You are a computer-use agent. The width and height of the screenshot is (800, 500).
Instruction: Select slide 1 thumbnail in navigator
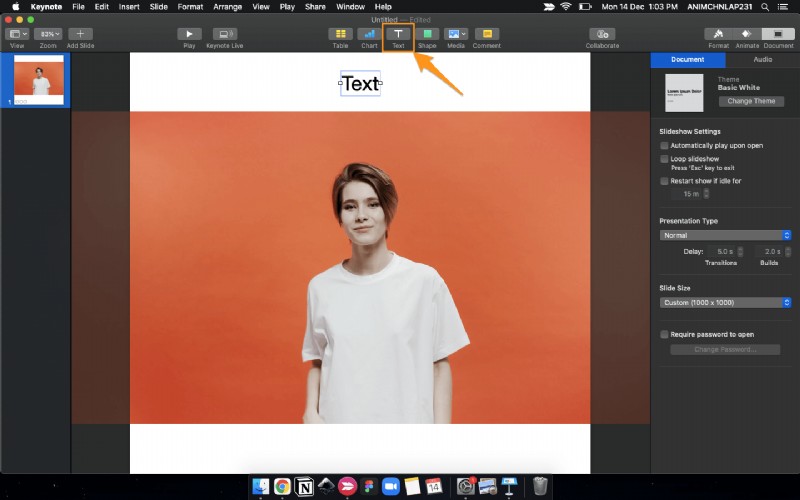point(39,80)
